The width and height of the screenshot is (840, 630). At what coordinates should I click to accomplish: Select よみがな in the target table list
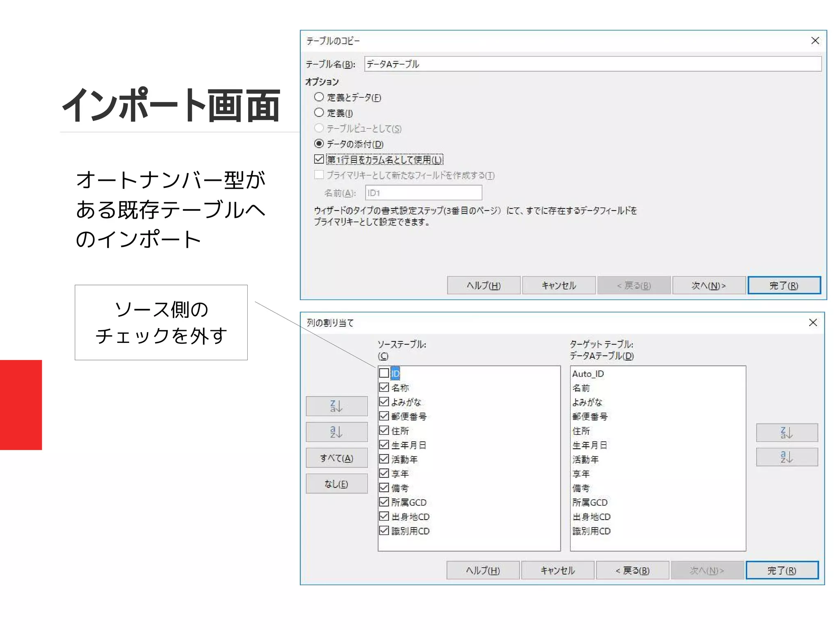pyautogui.click(x=587, y=402)
